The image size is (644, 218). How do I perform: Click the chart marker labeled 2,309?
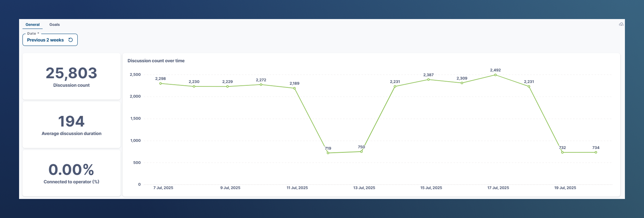pyautogui.click(x=462, y=83)
